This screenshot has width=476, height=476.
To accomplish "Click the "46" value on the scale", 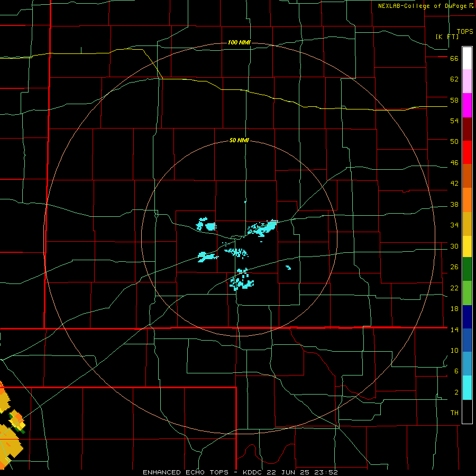I will (x=454, y=163).
